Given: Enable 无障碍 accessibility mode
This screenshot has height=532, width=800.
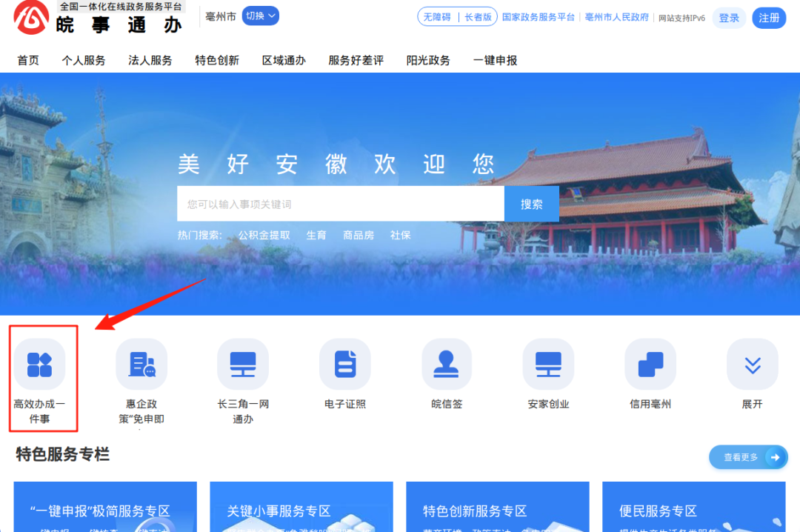Looking at the screenshot, I should 439,16.
